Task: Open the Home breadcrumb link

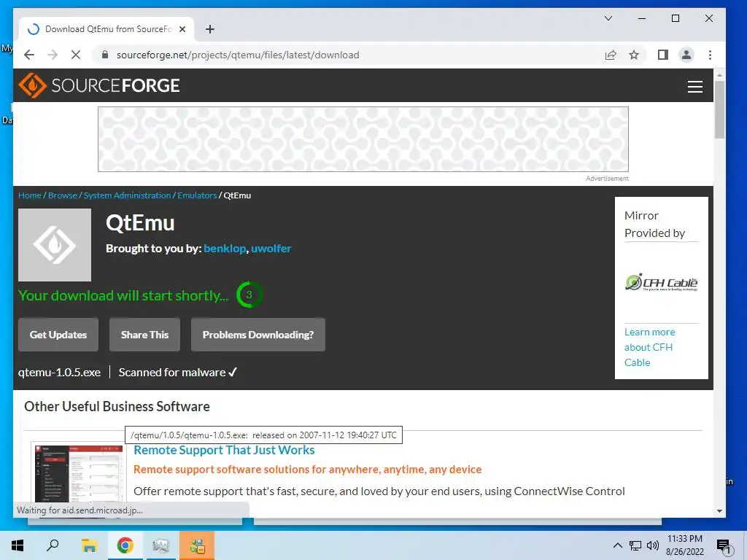Action: pos(29,195)
